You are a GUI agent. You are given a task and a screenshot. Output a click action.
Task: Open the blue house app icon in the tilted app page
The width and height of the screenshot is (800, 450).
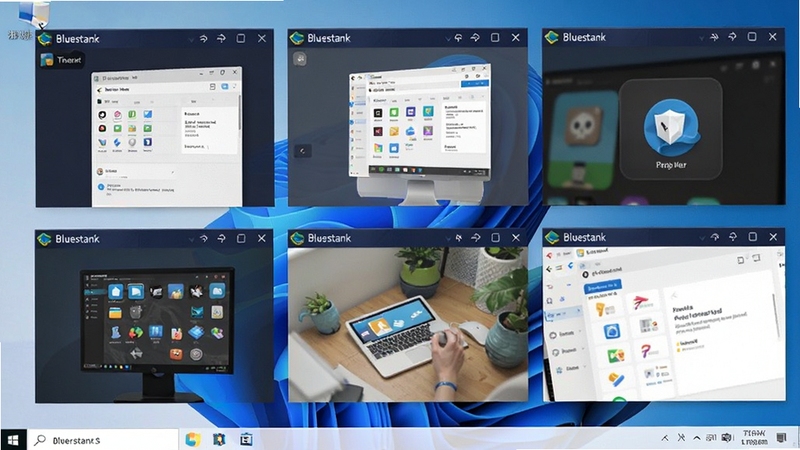pyautogui.click(x=611, y=332)
